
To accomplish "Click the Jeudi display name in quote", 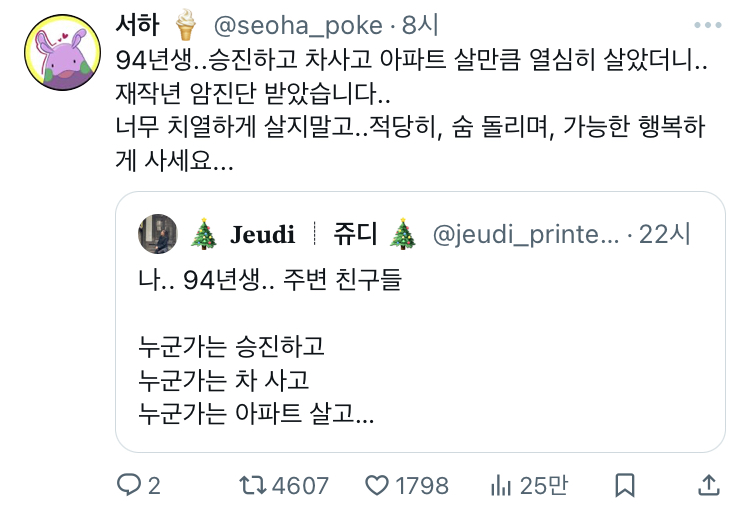I will (x=262, y=234).
